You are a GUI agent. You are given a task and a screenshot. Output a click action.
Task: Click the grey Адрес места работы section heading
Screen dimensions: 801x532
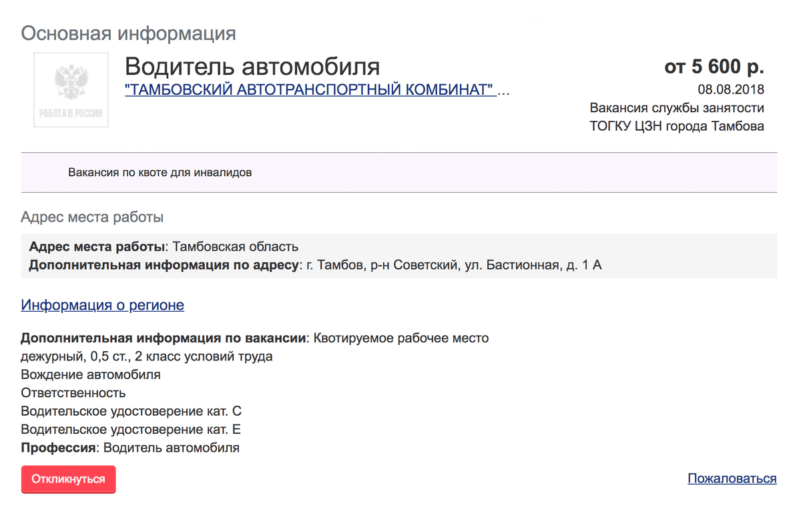92,217
